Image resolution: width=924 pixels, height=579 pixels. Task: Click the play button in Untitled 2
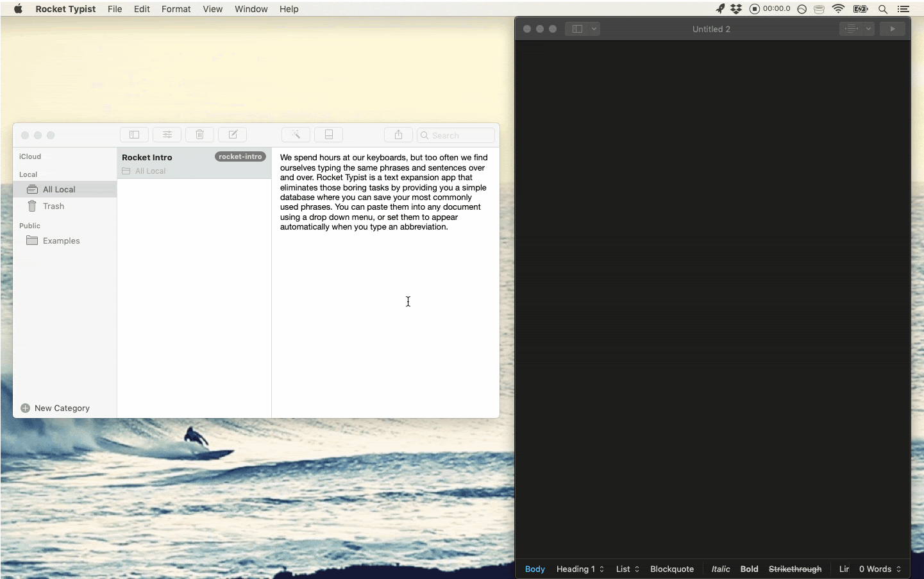pos(893,29)
